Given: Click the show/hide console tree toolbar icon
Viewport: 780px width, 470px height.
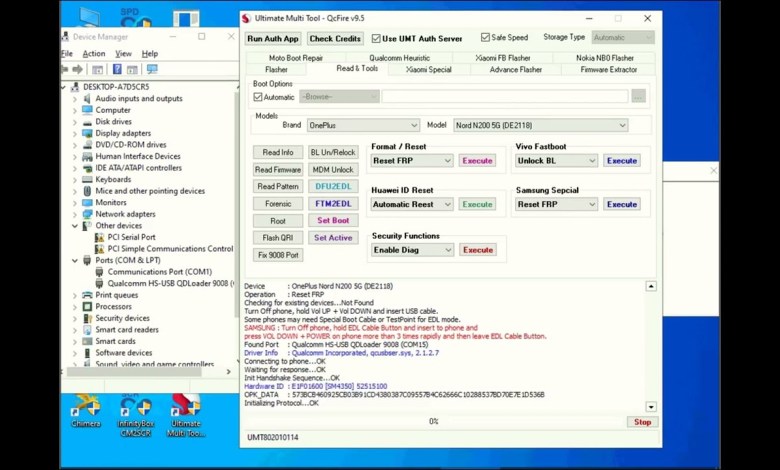Looking at the screenshot, I should (x=98, y=70).
